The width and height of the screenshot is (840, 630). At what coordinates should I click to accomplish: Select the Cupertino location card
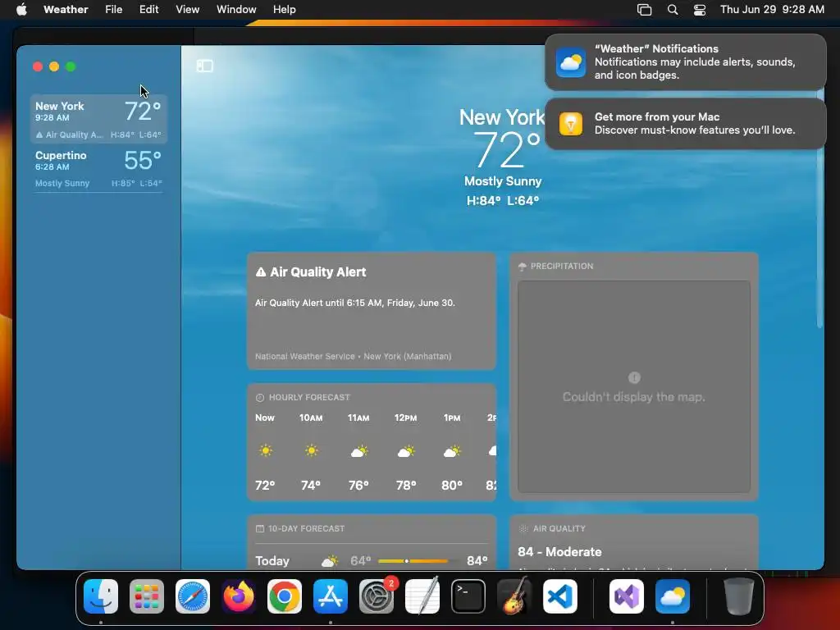point(98,168)
